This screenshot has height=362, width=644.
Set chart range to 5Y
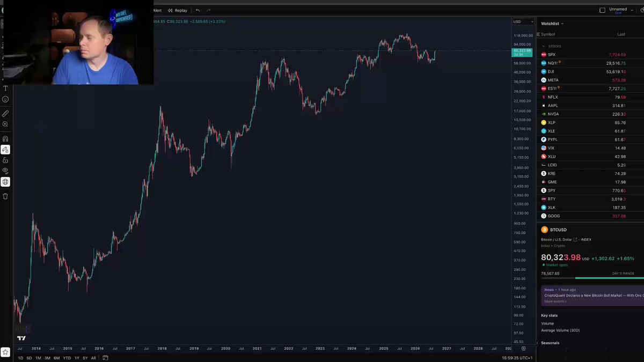(x=85, y=358)
